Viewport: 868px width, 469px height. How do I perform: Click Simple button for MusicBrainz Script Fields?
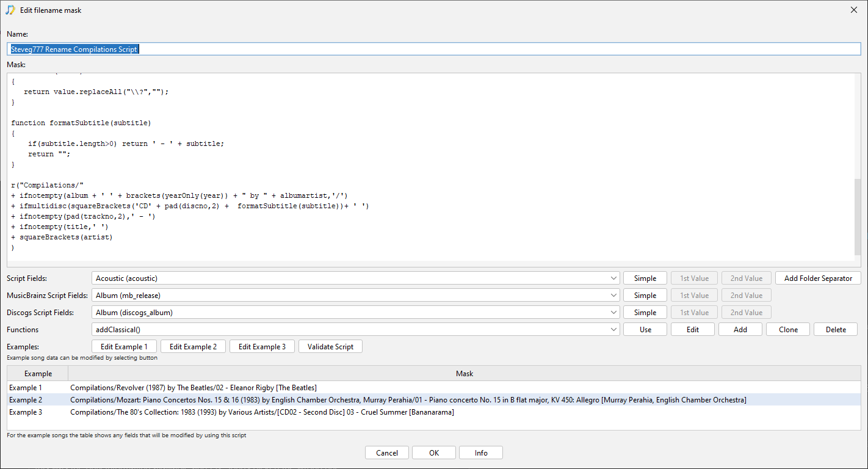(645, 296)
